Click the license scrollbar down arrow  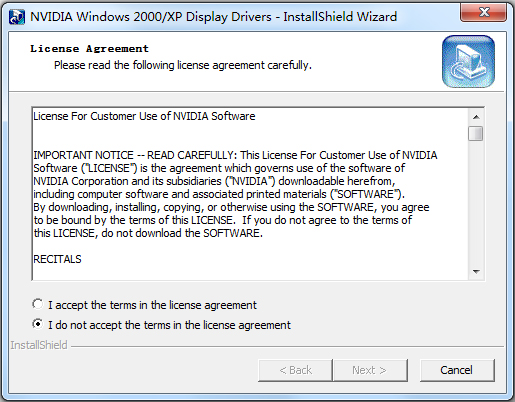pos(476,271)
